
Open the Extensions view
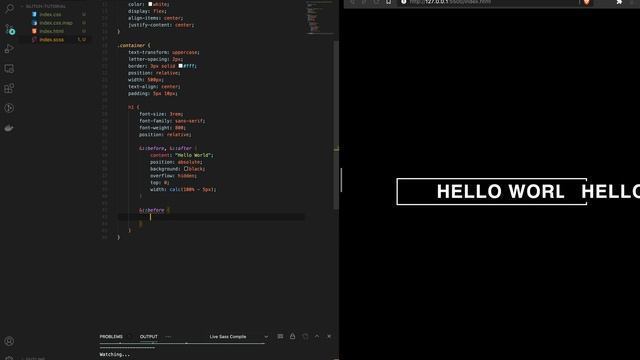point(9,88)
